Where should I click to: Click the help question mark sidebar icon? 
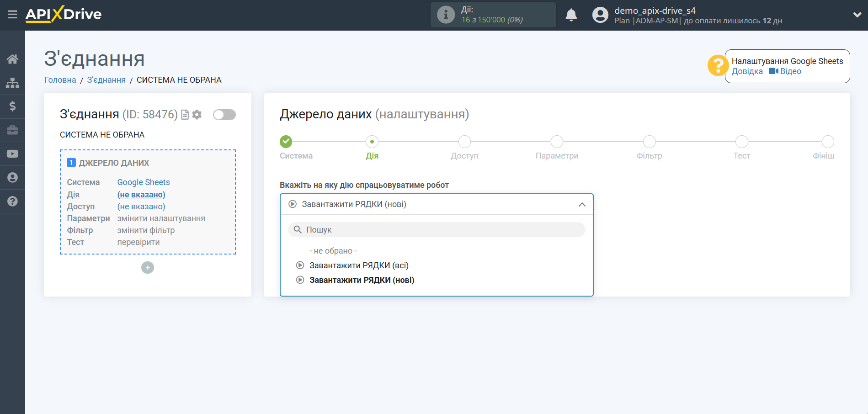coord(12,201)
